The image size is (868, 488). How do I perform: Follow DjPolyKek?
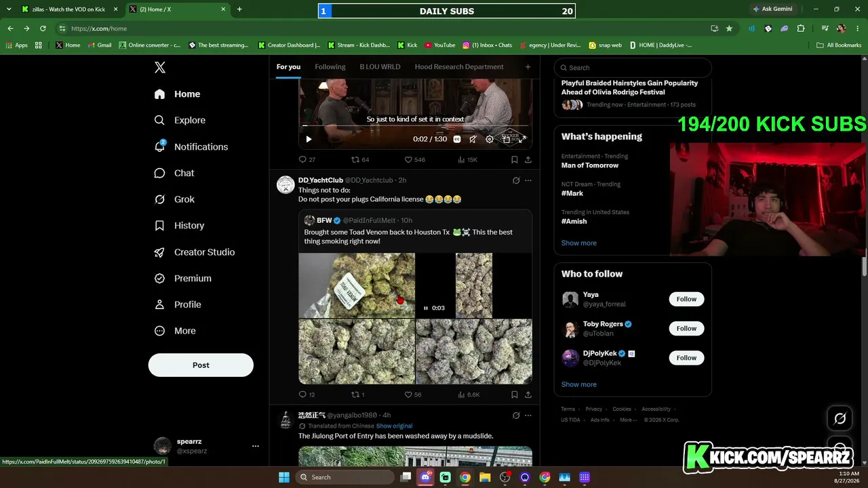pyautogui.click(x=686, y=357)
